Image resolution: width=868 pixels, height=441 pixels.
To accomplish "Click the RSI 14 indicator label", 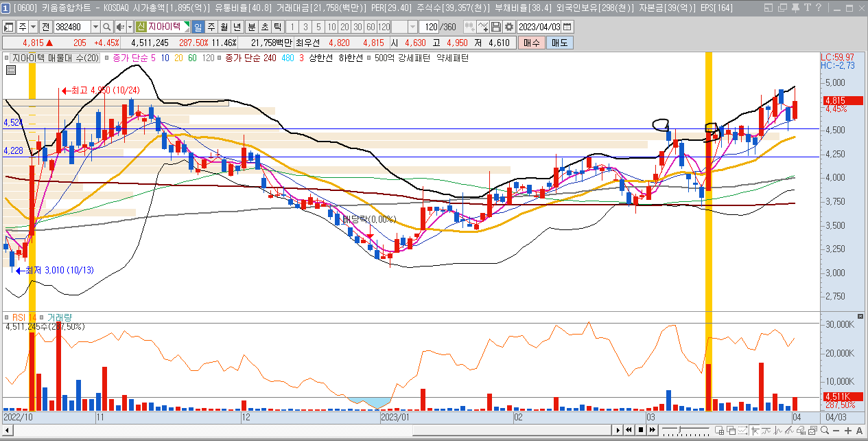I will [x=23, y=317].
